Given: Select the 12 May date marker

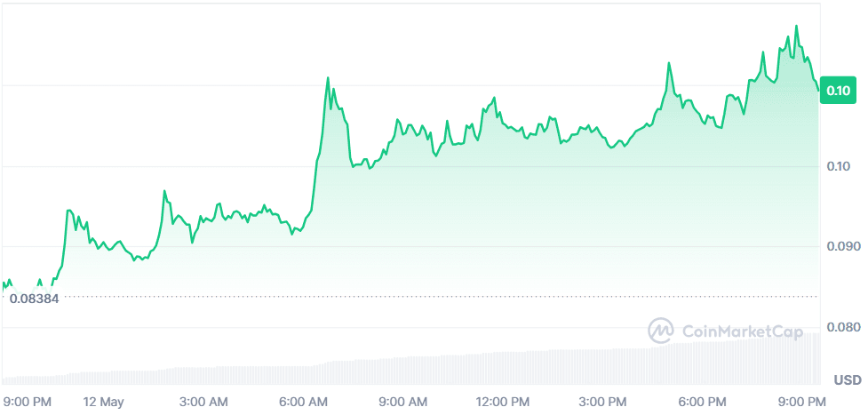Looking at the screenshot, I should [x=103, y=402].
